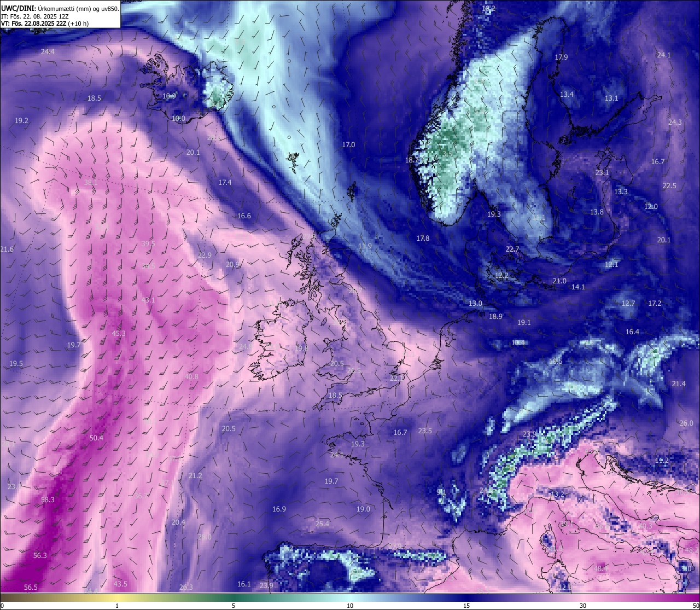Viewport: 700px width, 610px height.
Task: Click the 13.0 value label
Action: (x=476, y=304)
